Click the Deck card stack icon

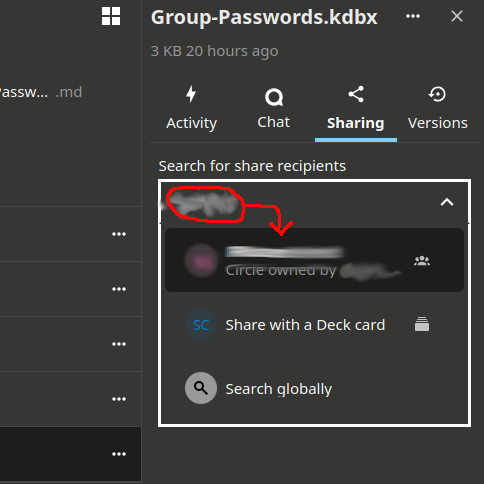click(422, 324)
